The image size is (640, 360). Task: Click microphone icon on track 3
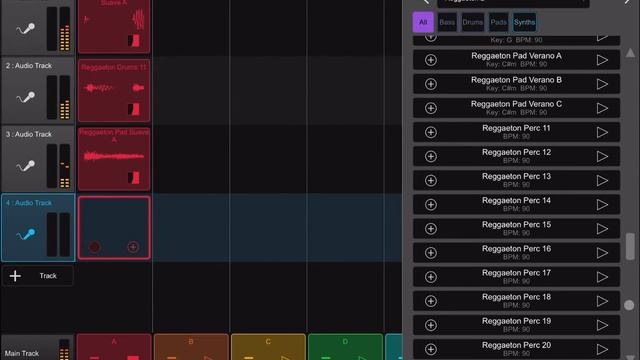pyautogui.click(x=25, y=167)
